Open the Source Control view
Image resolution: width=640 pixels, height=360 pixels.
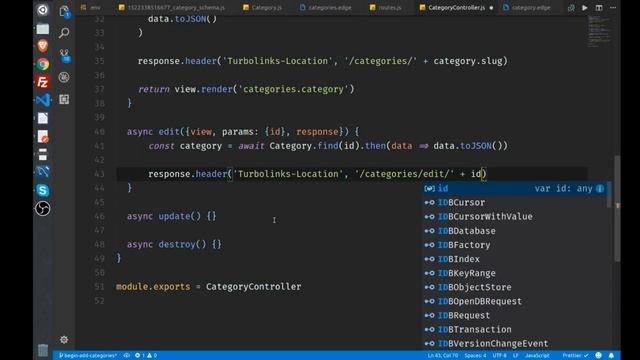click(64, 56)
